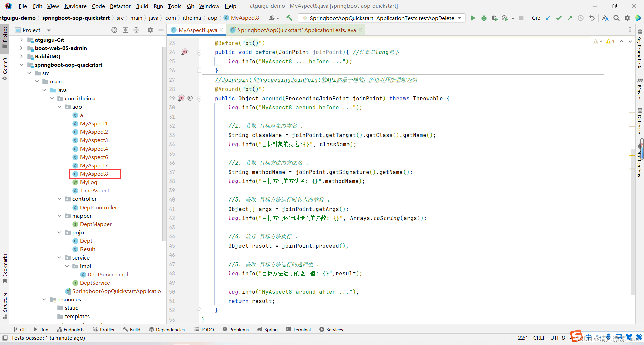Image resolution: width=644 pixels, height=345 pixels.
Task: Open the Endpoints tool window
Action: (x=70, y=330)
